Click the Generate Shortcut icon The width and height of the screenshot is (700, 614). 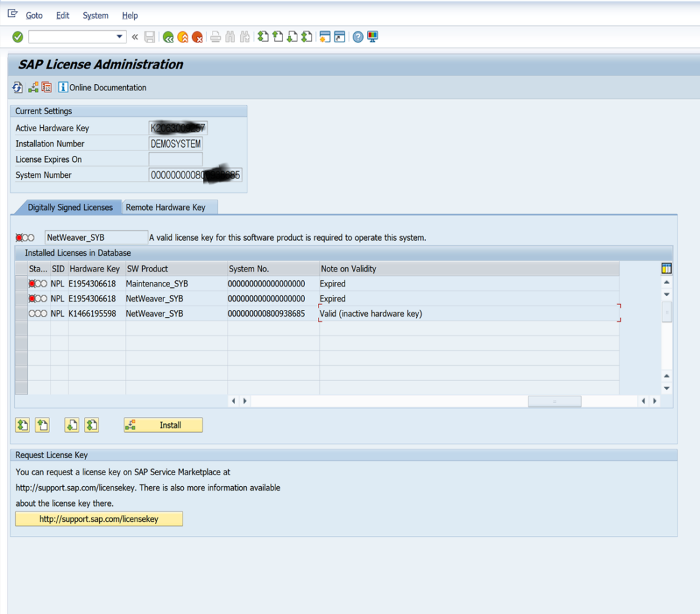[340, 37]
